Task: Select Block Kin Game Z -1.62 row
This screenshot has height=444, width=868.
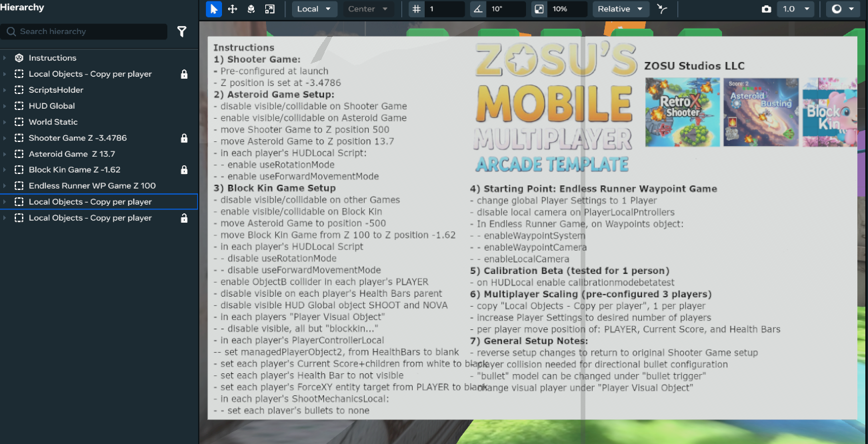Action: (99, 170)
